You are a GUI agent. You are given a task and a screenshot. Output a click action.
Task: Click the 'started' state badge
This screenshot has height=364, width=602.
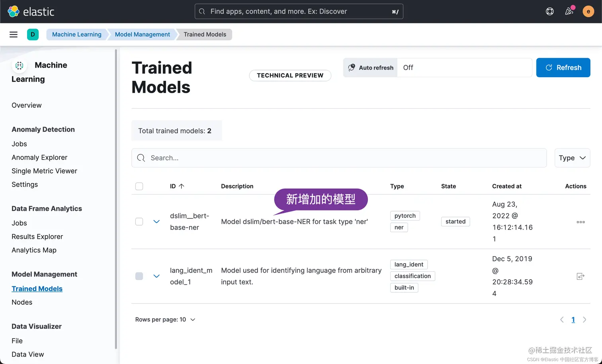(x=455, y=222)
